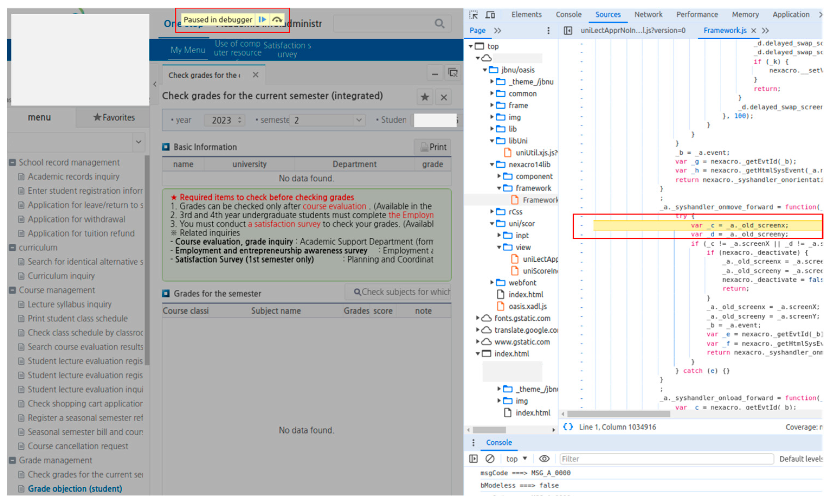This screenshot has width=830, height=504.
Task: Click the favorite star button
Action: tap(425, 97)
